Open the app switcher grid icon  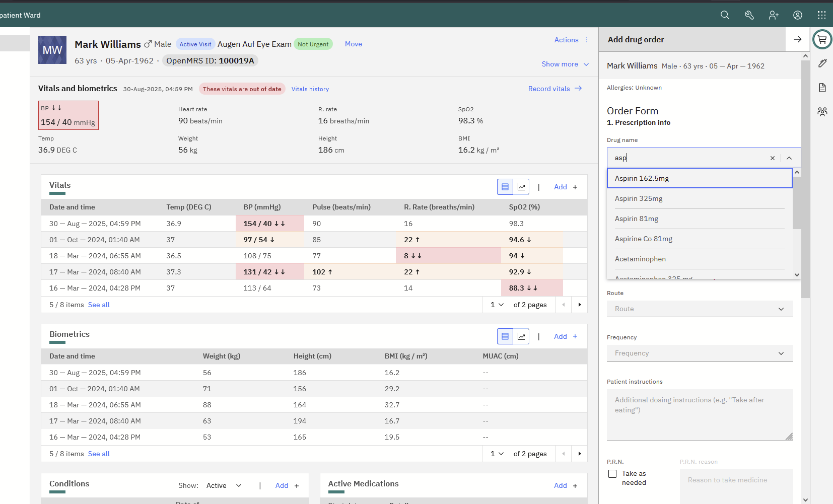tap(821, 15)
